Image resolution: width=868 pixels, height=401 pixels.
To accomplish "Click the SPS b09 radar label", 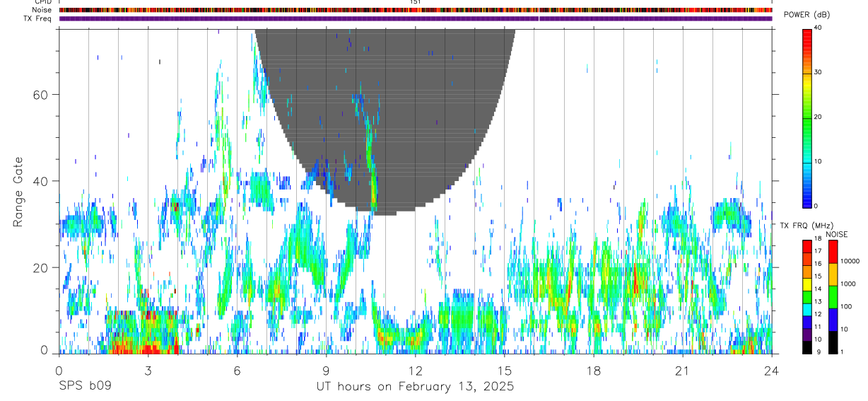I will click(85, 387).
